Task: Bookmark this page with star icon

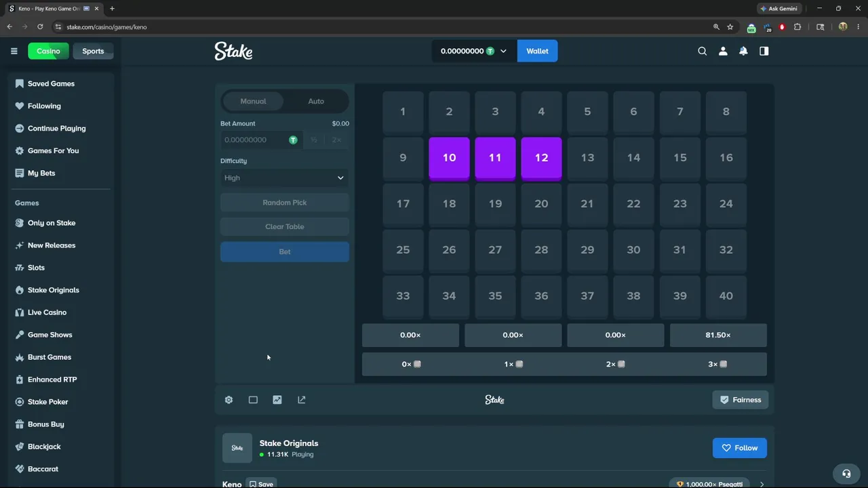Action: coord(730,27)
